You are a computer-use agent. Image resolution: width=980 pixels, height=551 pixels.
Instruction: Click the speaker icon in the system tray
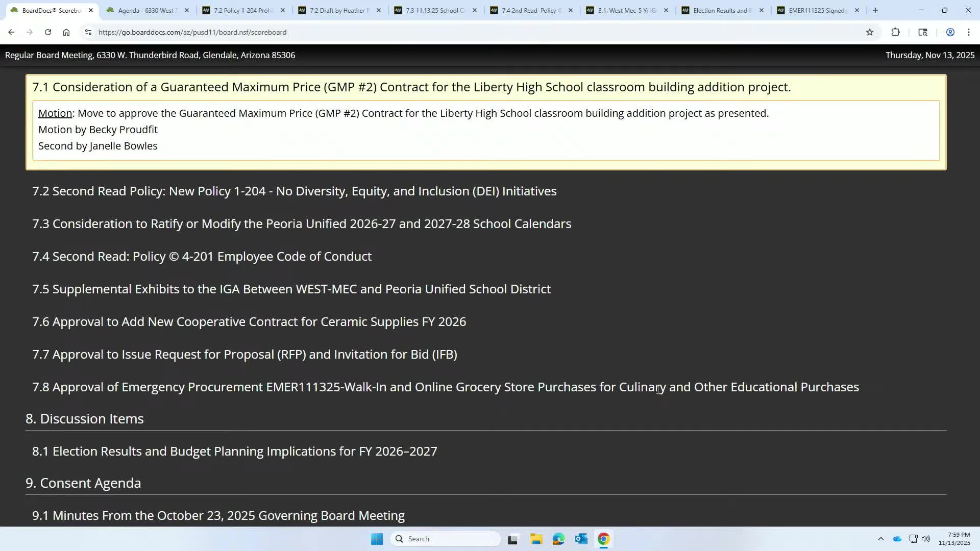[926, 539]
